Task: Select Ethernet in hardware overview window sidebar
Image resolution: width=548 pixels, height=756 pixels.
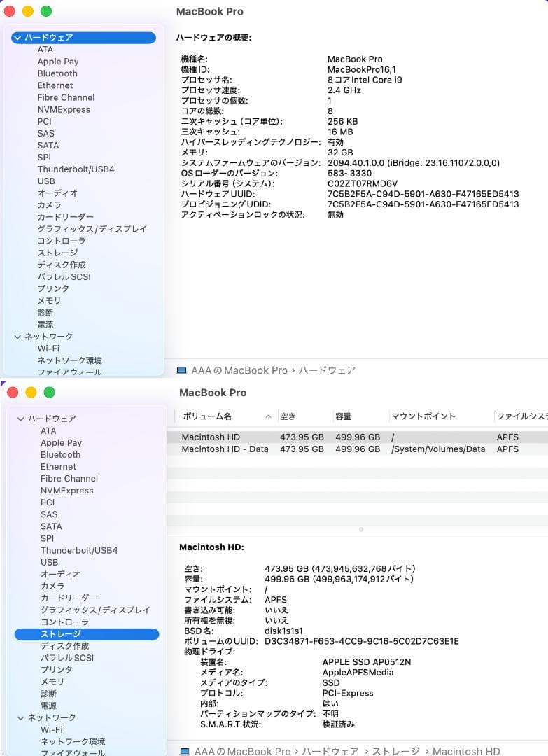Action: pos(55,85)
